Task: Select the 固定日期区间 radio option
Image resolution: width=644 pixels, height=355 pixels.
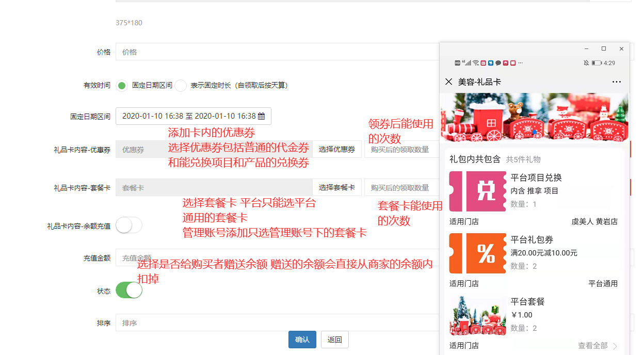Action: (122, 86)
